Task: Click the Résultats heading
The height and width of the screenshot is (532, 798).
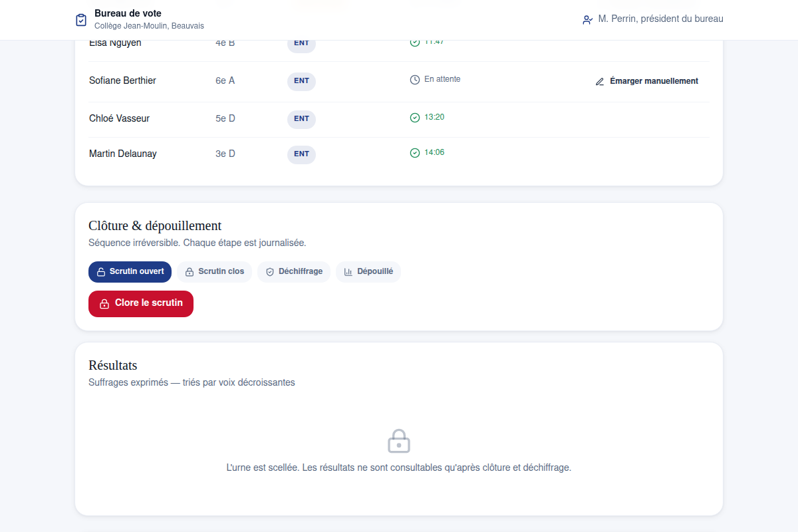Action: [113, 365]
